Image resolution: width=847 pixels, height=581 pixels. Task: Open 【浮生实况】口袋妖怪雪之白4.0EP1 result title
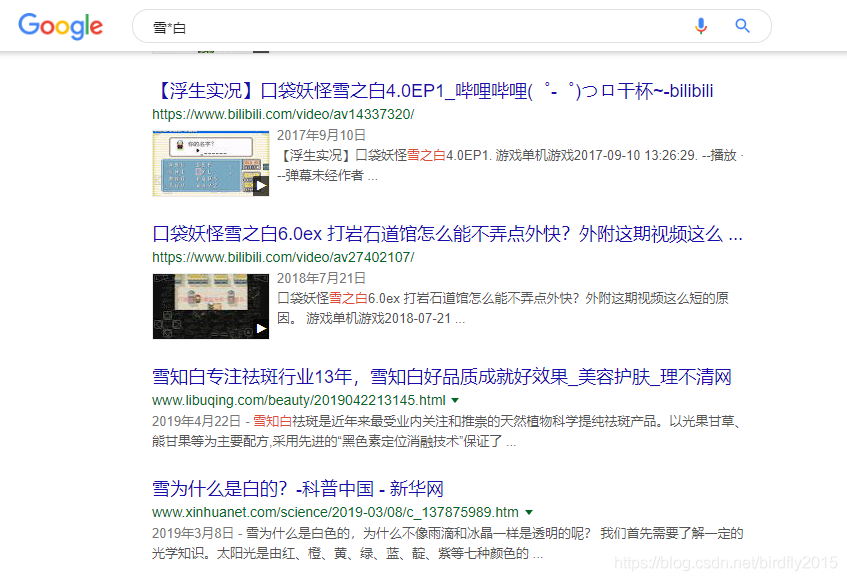(x=433, y=91)
